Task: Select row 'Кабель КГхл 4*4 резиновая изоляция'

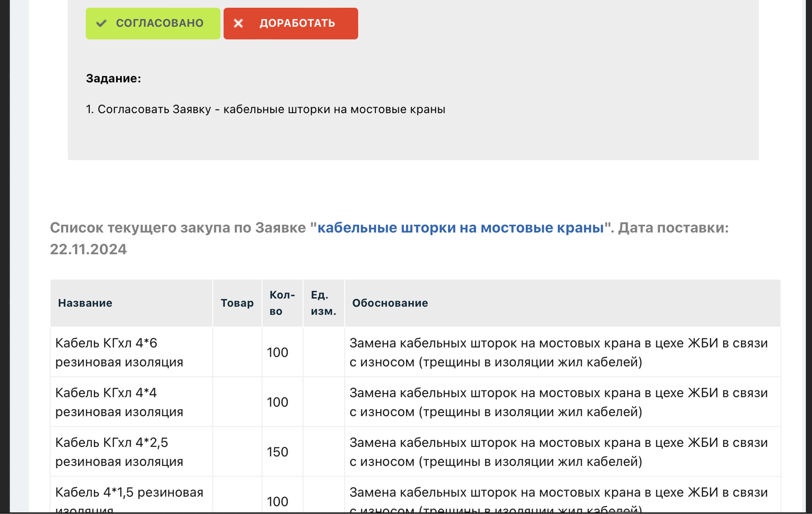Action: [x=119, y=402]
